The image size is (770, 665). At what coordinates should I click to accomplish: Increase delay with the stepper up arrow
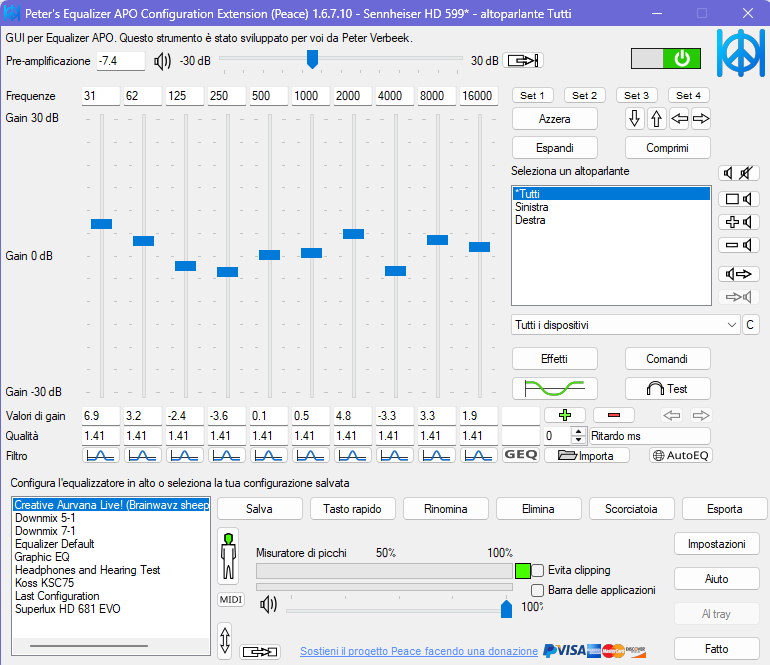(x=579, y=432)
